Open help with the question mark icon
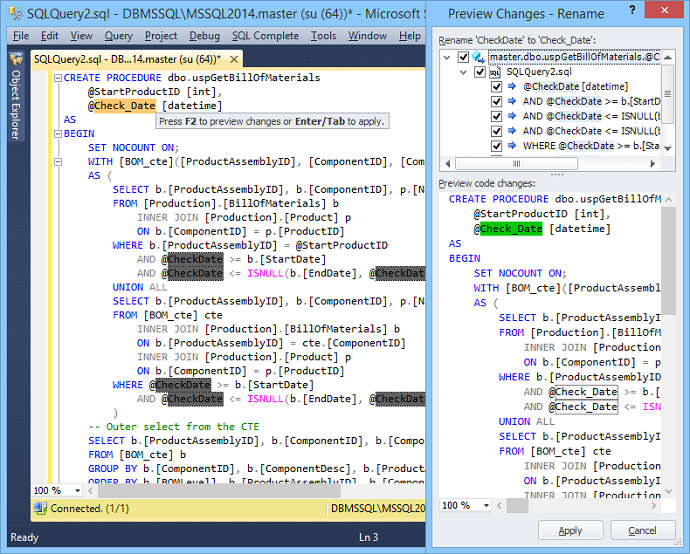 click(632, 10)
